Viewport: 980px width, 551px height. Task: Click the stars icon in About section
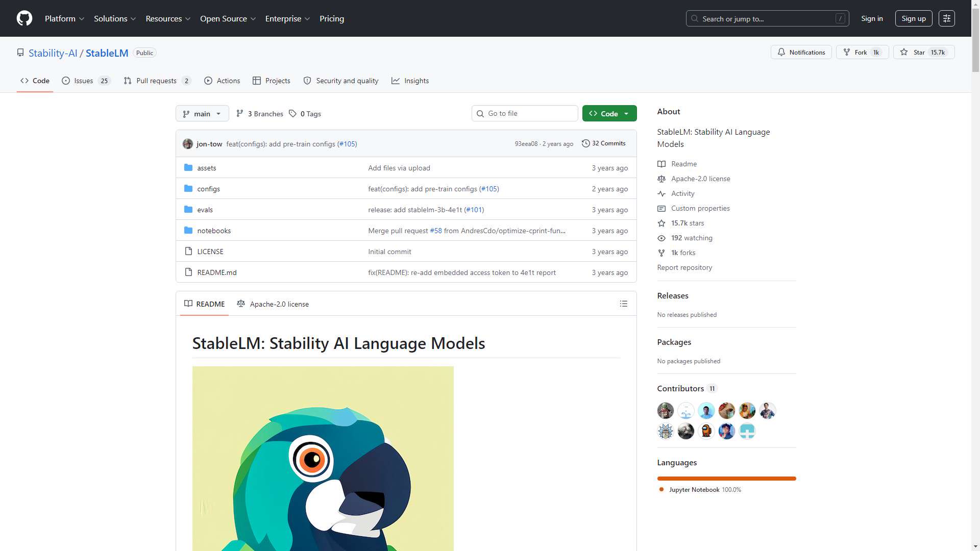[x=661, y=223]
